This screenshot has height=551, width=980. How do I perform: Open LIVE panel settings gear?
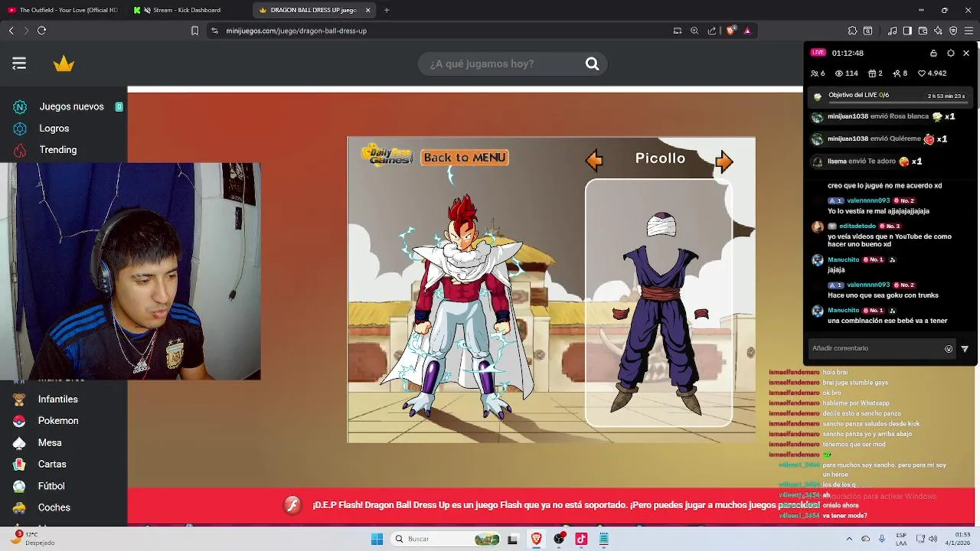tap(950, 53)
